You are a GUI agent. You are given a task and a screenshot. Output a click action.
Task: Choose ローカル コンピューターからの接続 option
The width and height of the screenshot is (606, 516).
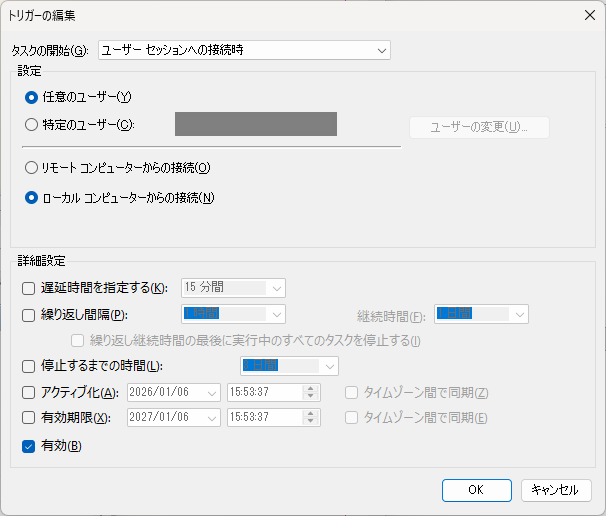pos(32,198)
